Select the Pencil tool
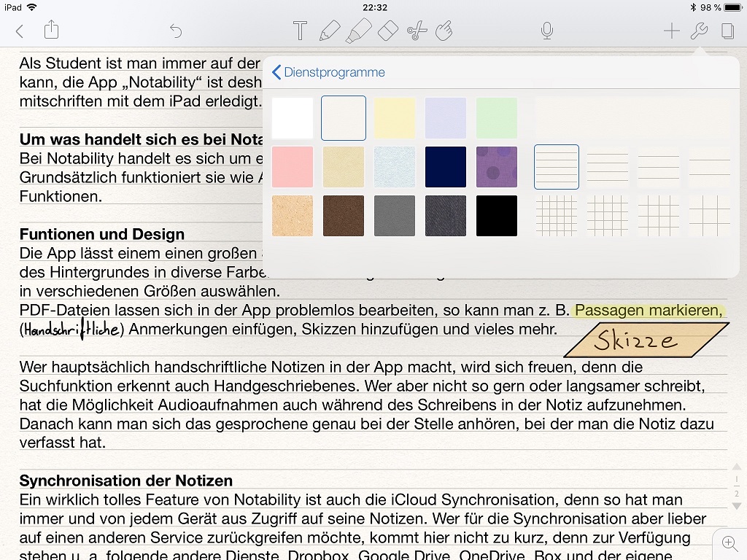Image resolution: width=747 pixels, height=560 pixels. (330, 31)
